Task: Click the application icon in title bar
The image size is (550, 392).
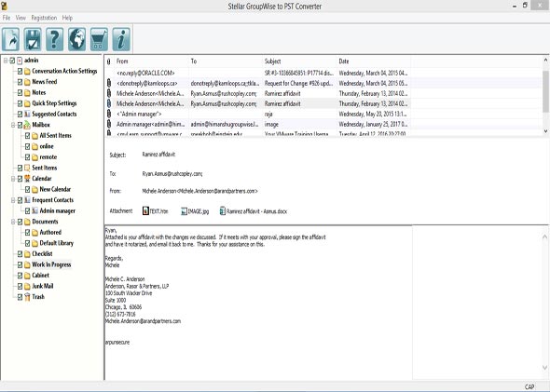Action: (4, 6)
